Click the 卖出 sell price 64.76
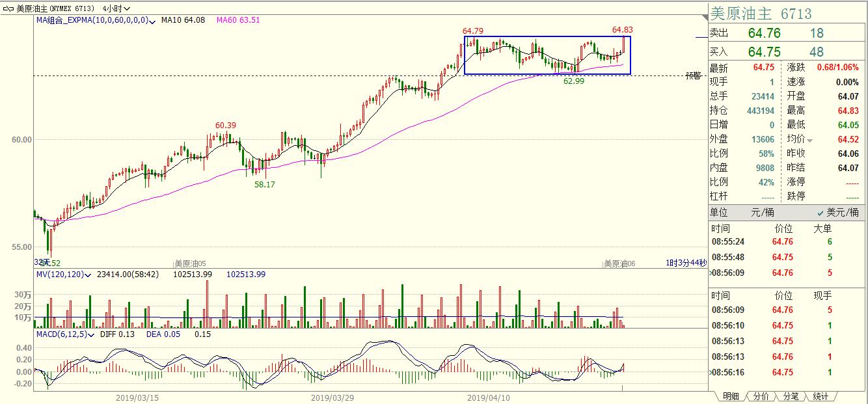The height and width of the screenshot is (404, 868). click(764, 33)
